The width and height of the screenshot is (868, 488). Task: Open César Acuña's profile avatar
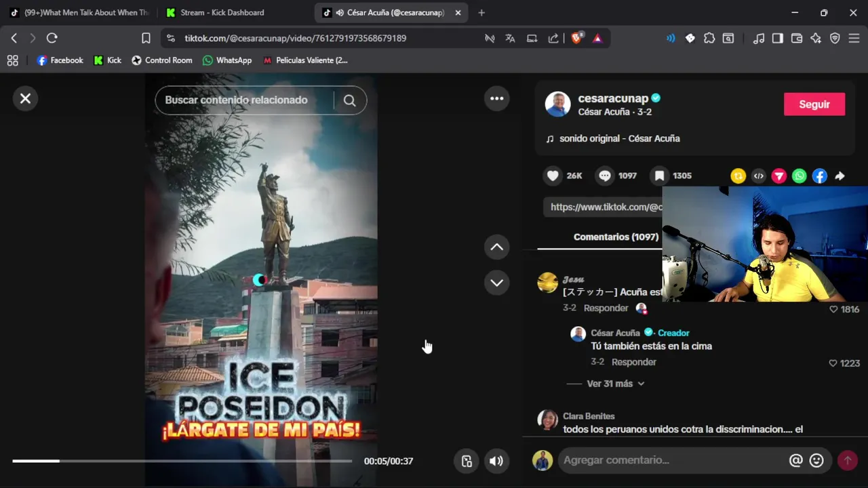point(557,104)
